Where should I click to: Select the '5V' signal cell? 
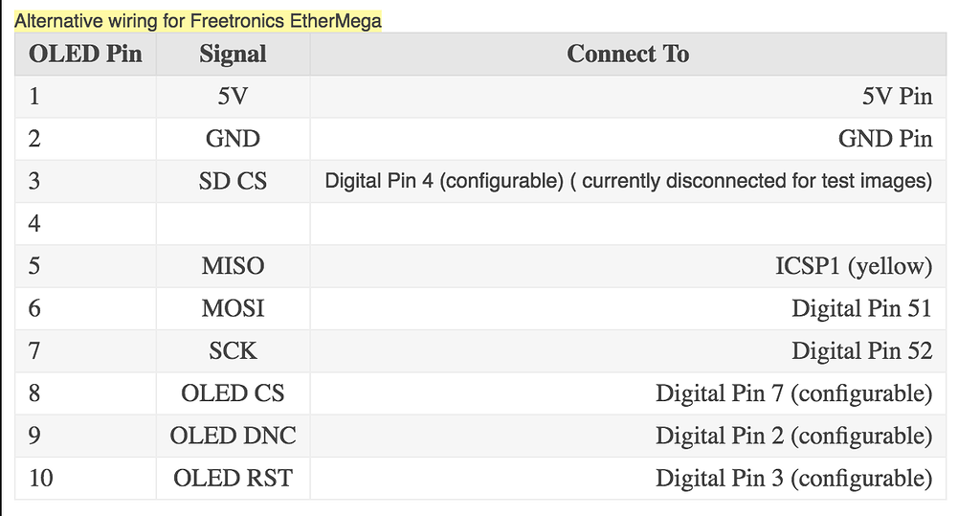point(233,97)
